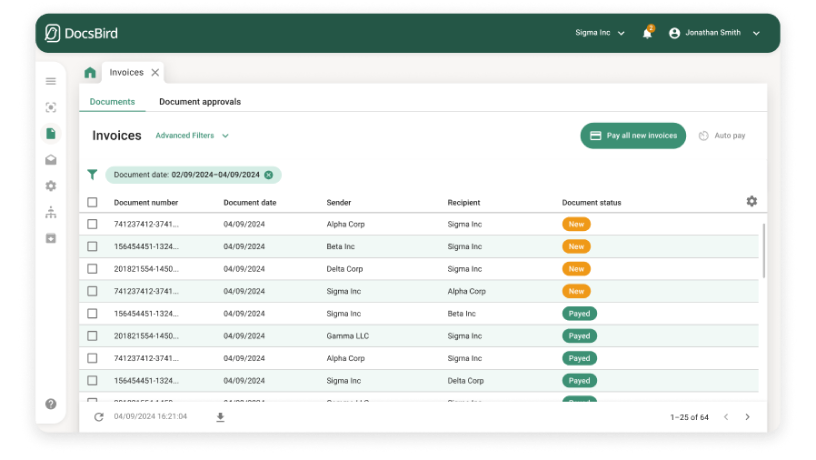Close the Invoices tab
816x460 pixels.
point(155,73)
